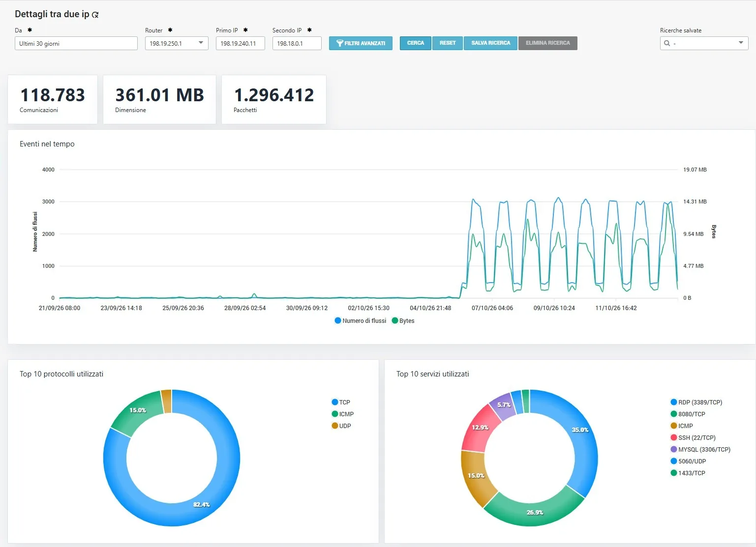The image size is (756, 547).
Task: Hide the 8080/TCP service legend entry
Action: click(688, 414)
